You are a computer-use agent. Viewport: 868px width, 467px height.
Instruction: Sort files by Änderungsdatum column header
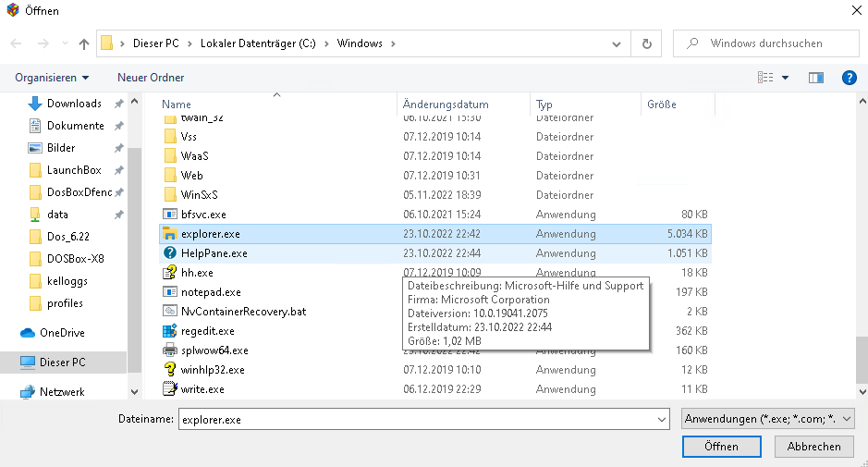click(x=446, y=104)
